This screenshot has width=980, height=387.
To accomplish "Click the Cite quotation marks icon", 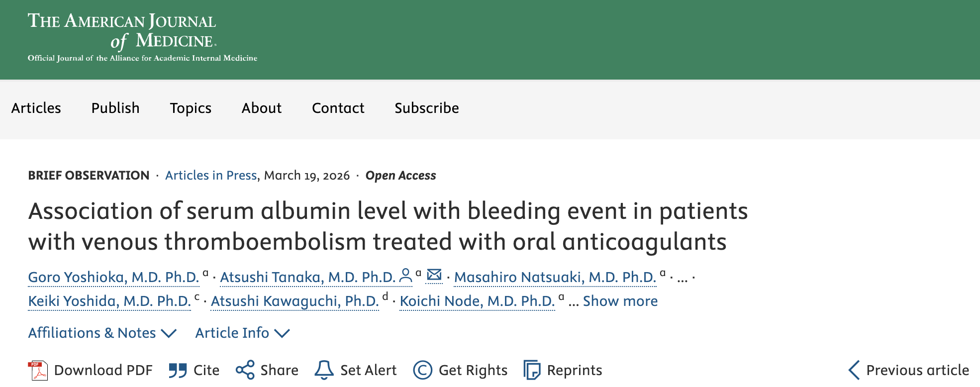I will point(177,370).
